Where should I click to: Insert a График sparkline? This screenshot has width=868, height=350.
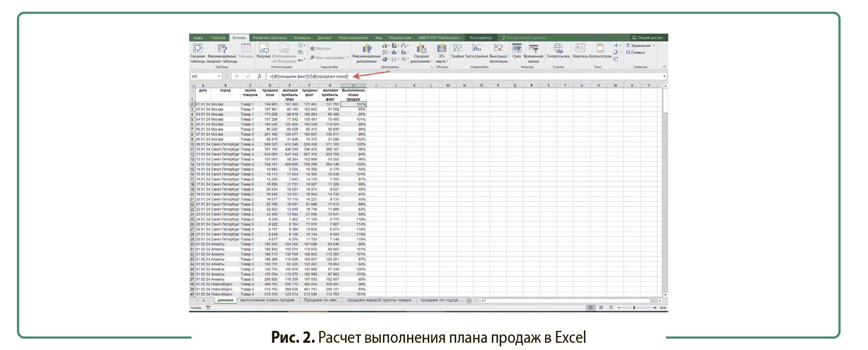458,50
